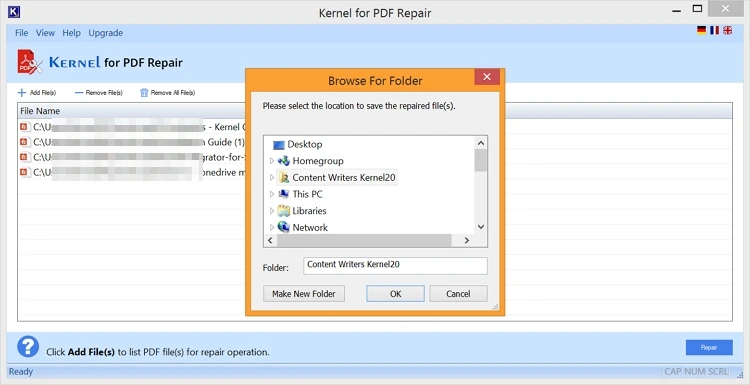Click the This PC computer icon
The image size is (750, 385).
point(284,194)
